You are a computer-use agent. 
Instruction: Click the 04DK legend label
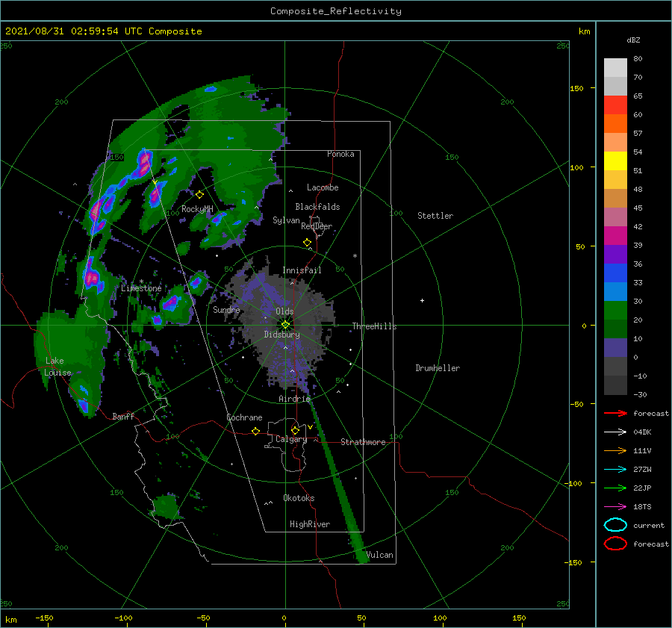coord(642,432)
